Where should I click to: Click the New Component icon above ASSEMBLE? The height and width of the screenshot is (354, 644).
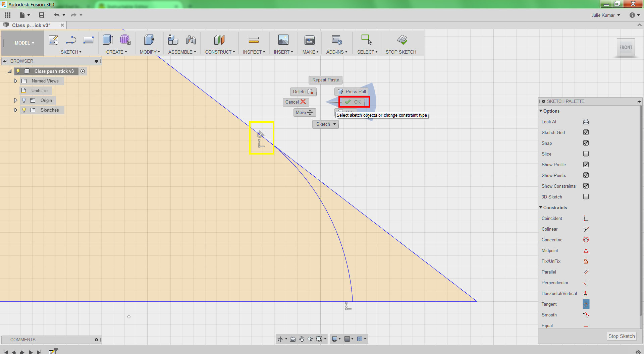tap(173, 40)
